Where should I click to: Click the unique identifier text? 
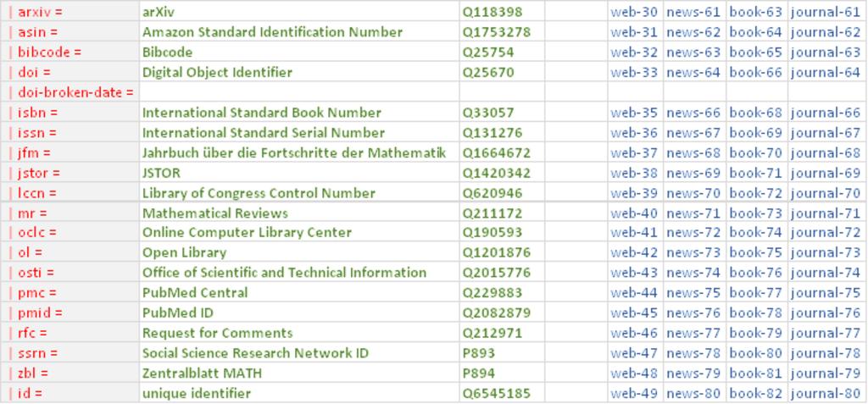coord(197,394)
